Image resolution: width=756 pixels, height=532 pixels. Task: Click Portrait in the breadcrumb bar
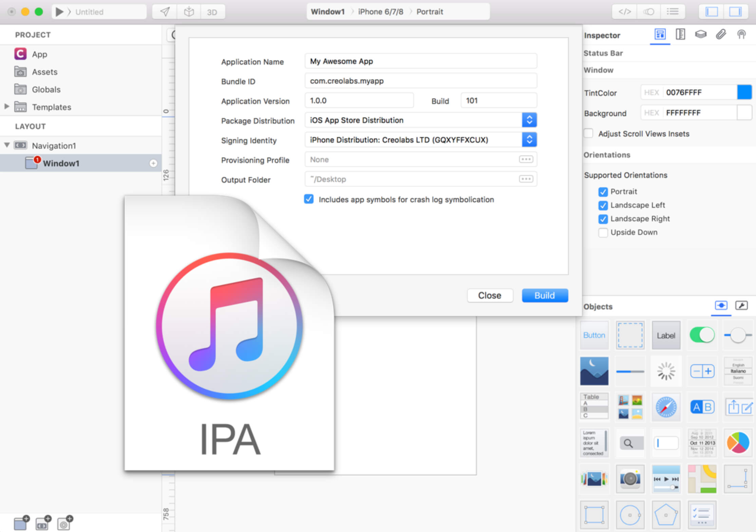(x=430, y=12)
